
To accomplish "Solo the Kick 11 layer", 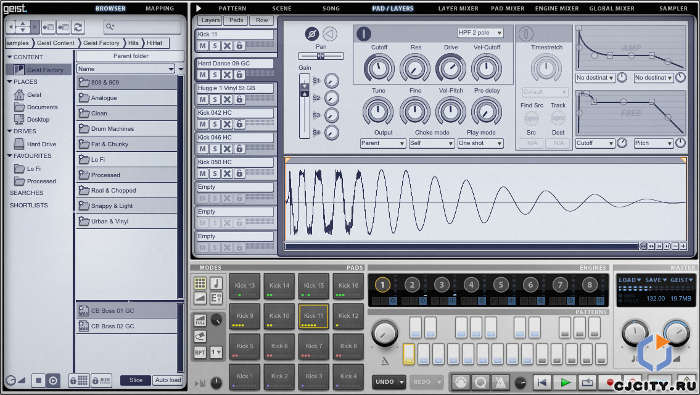I will pos(215,46).
